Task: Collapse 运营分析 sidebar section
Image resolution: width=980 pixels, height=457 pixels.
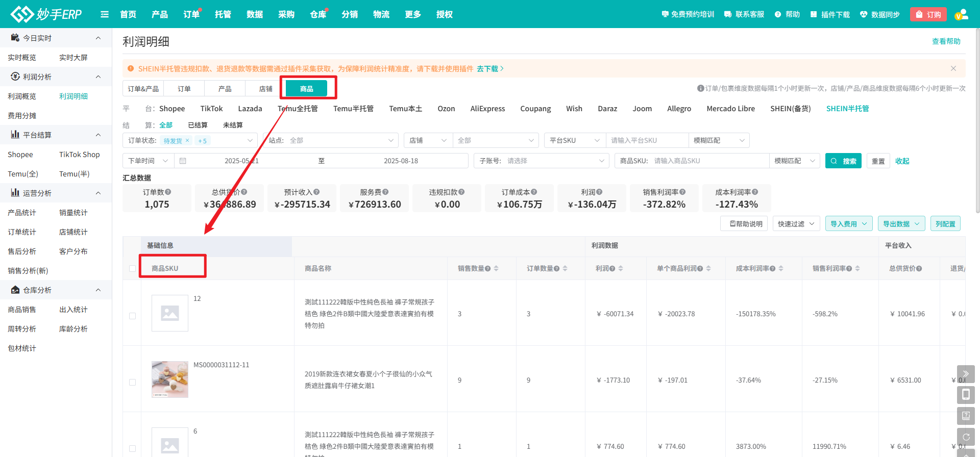Action: [x=99, y=193]
